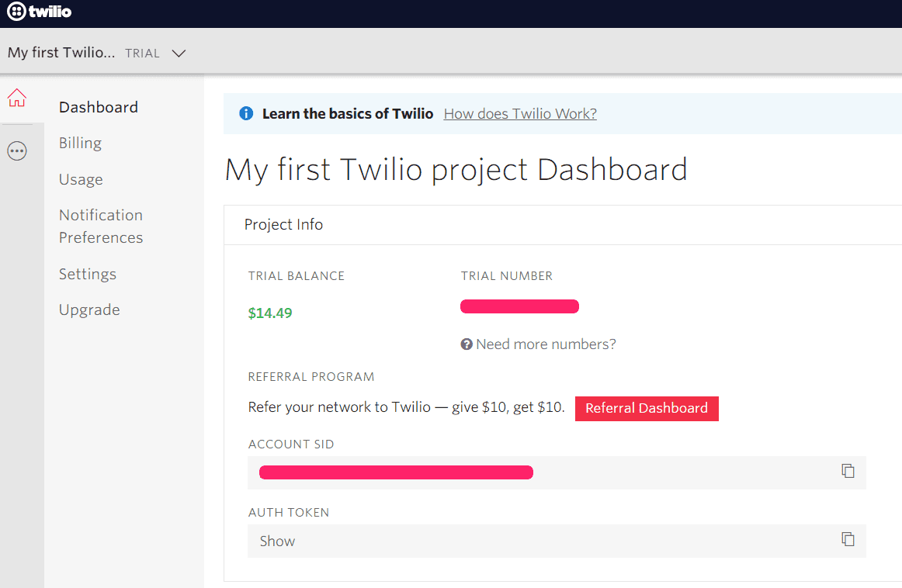Copy the Auth Token value
The width and height of the screenshot is (902, 588).
848,539
